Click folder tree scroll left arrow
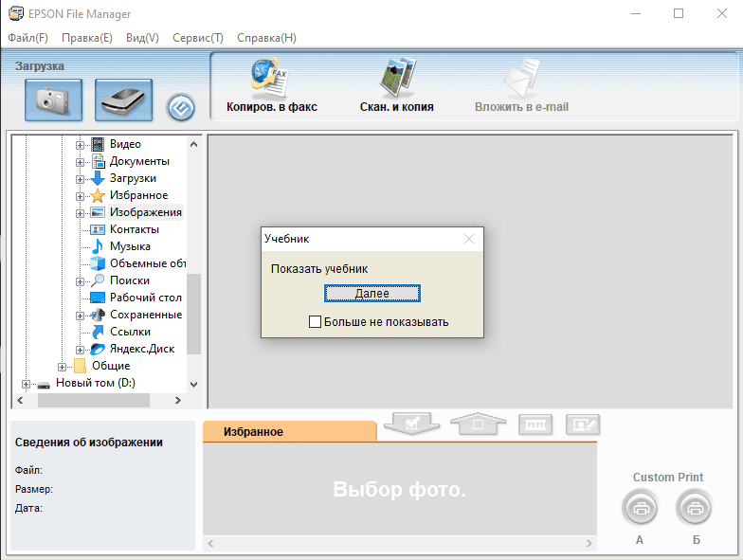Image resolution: width=743 pixels, height=560 pixels. pos(20,400)
